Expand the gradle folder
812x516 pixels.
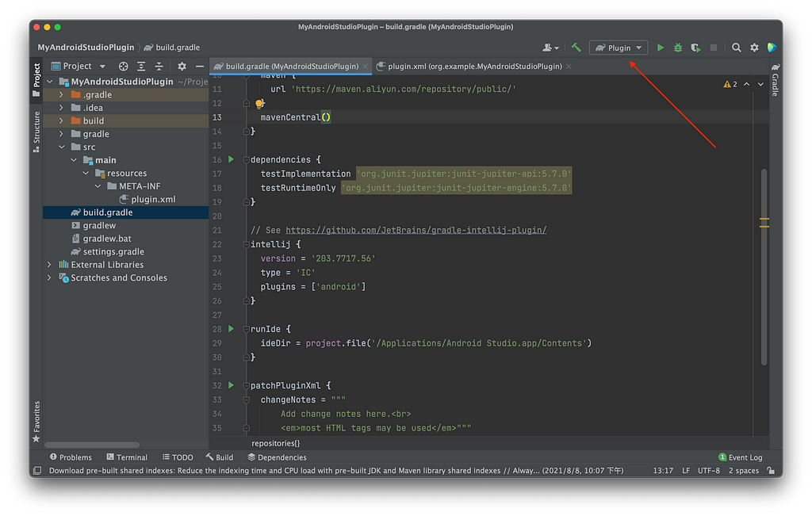tap(62, 134)
